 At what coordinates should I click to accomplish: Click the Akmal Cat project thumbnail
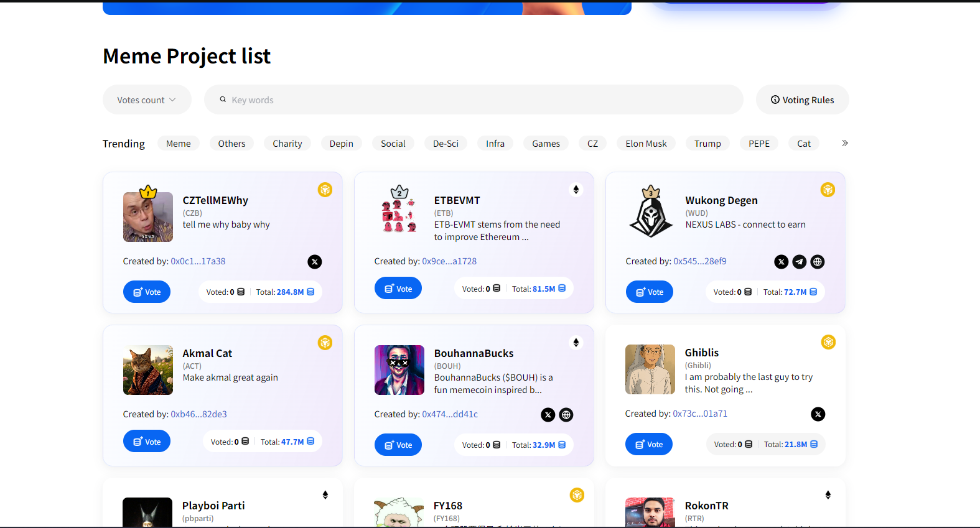click(148, 370)
